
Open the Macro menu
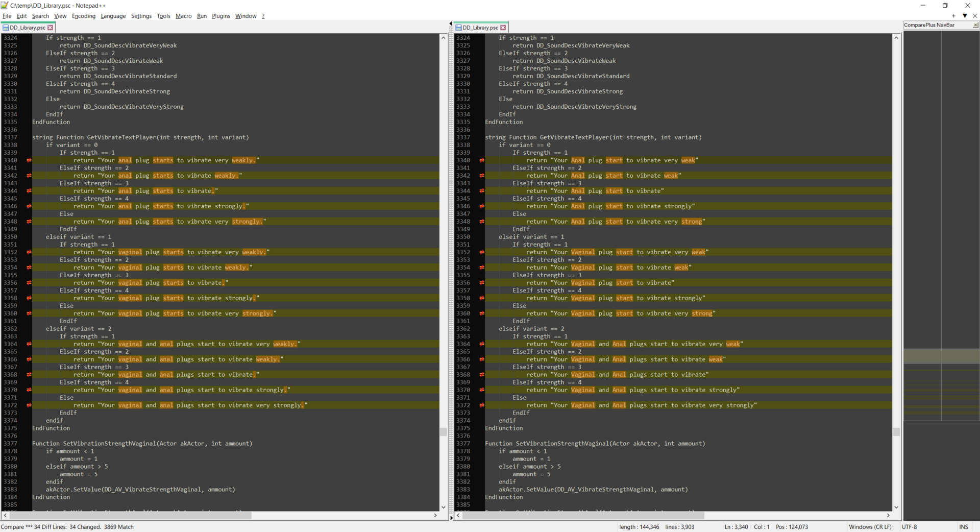184,16
